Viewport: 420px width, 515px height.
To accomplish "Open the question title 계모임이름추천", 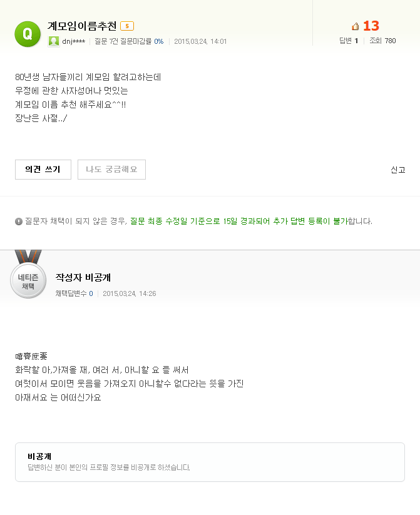I will [x=82, y=26].
